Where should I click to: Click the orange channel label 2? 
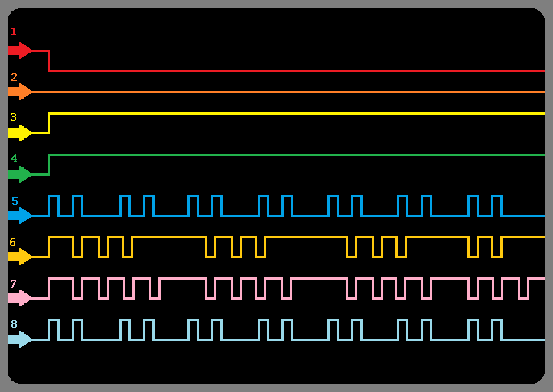click(x=14, y=77)
